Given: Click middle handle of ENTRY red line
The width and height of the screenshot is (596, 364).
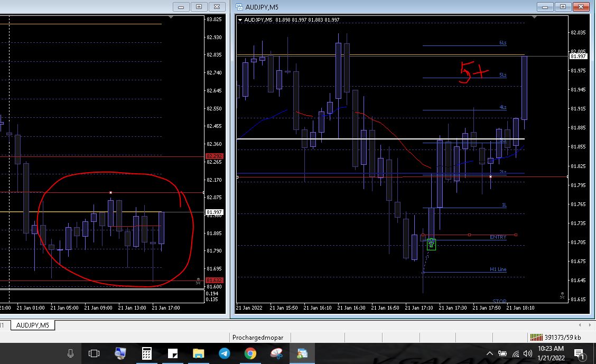Looking at the screenshot, I should [x=469, y=235].
